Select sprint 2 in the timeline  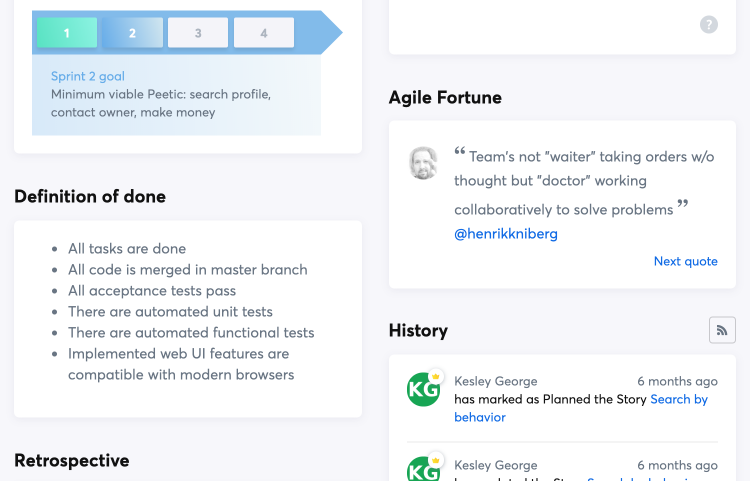[132, 33]
